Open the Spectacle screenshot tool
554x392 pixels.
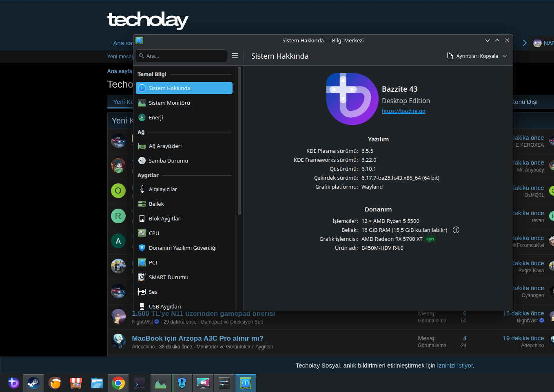click(203, 383)
